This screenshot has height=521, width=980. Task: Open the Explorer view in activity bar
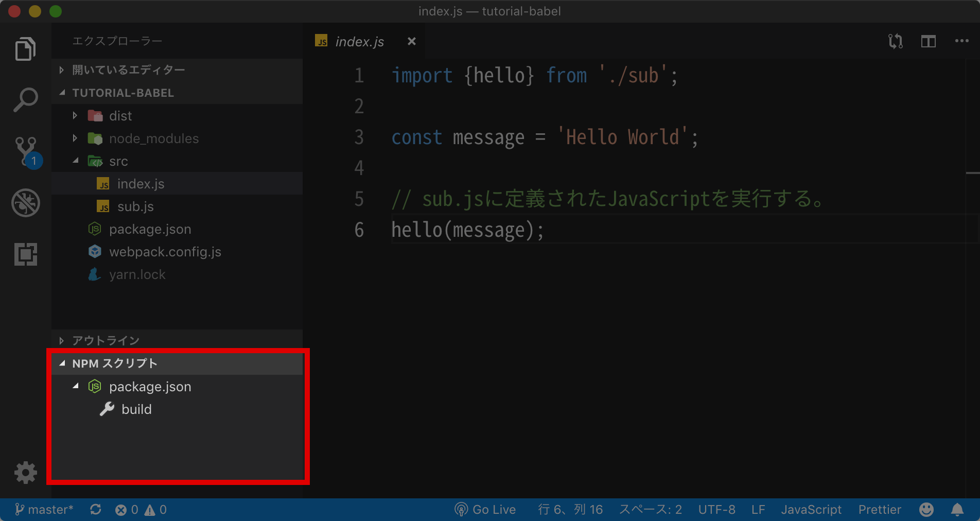tap(25, 49)
